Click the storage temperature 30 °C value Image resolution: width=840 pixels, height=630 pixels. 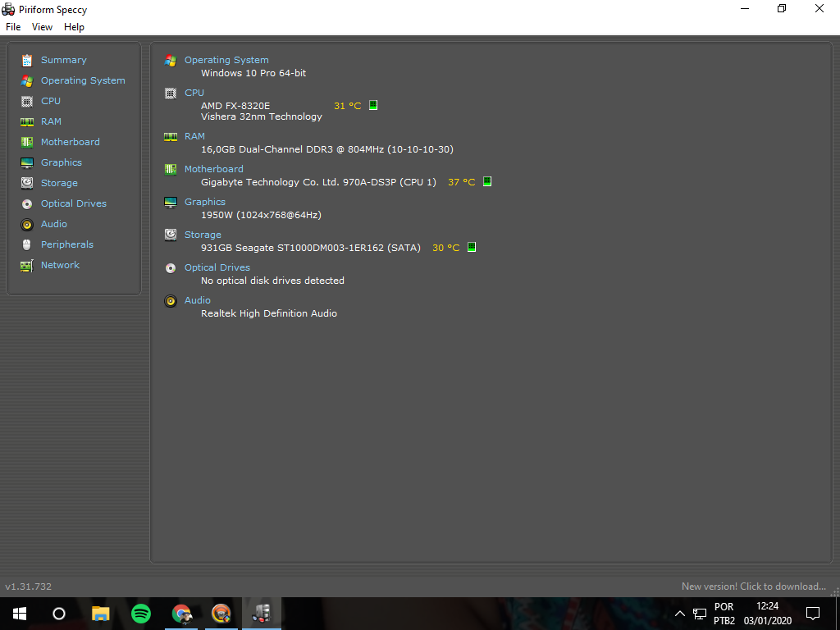[x=445, y=248]
